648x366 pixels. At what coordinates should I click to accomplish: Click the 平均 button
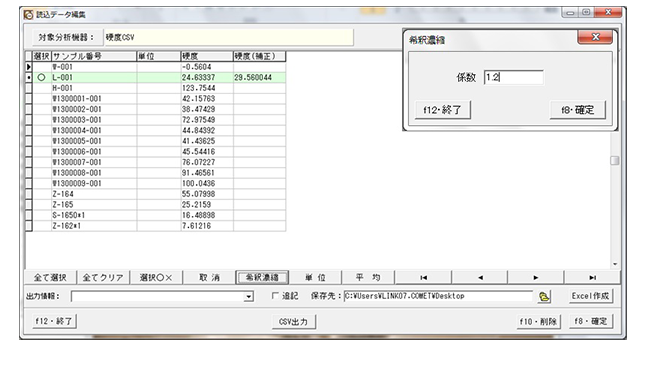(x=368, y=278)
